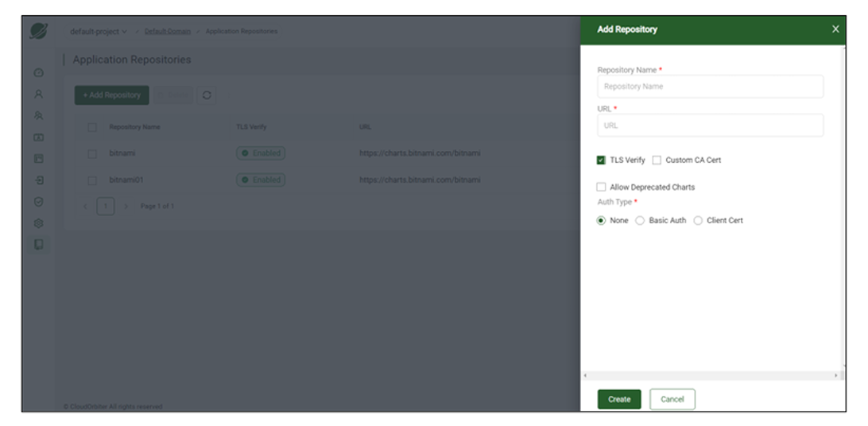The image size is (868, 426).
Task: Open the single user icon in sidebar
Action: point(38,94)
